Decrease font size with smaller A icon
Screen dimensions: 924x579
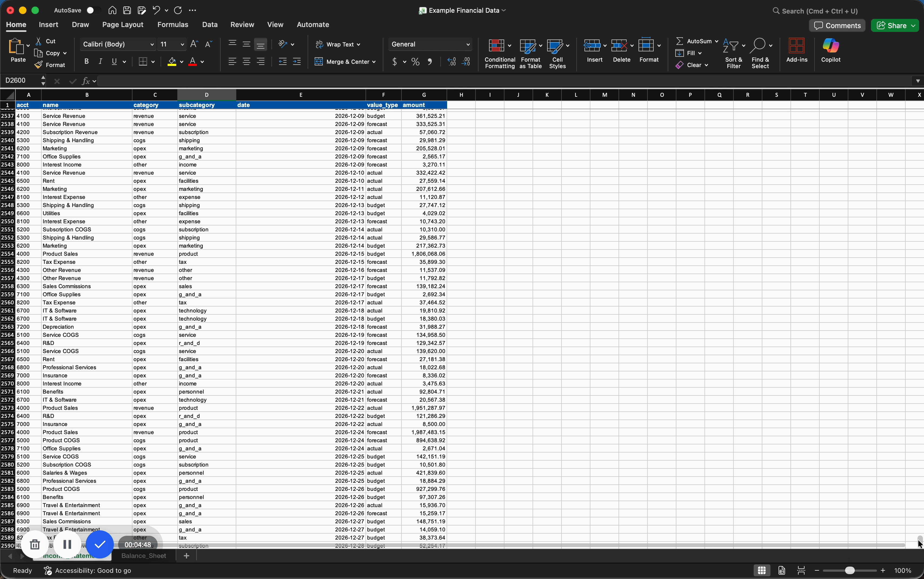tap(208, 44)
